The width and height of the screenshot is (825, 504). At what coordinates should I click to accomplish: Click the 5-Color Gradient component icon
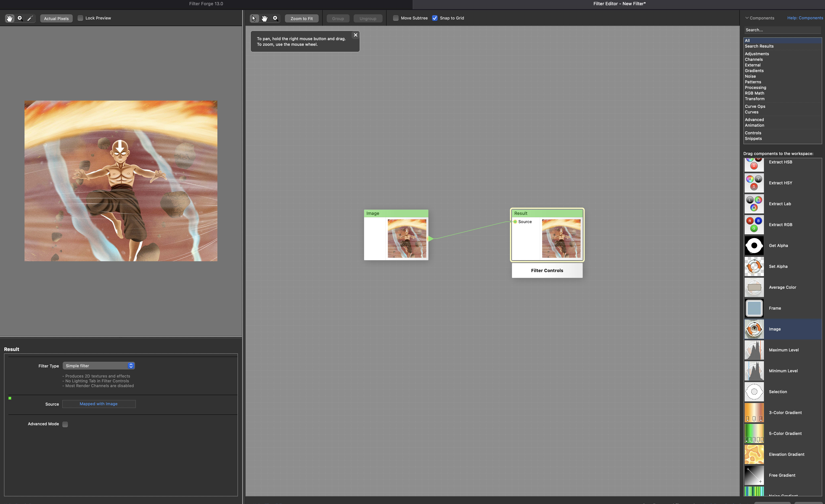[754, 433]
